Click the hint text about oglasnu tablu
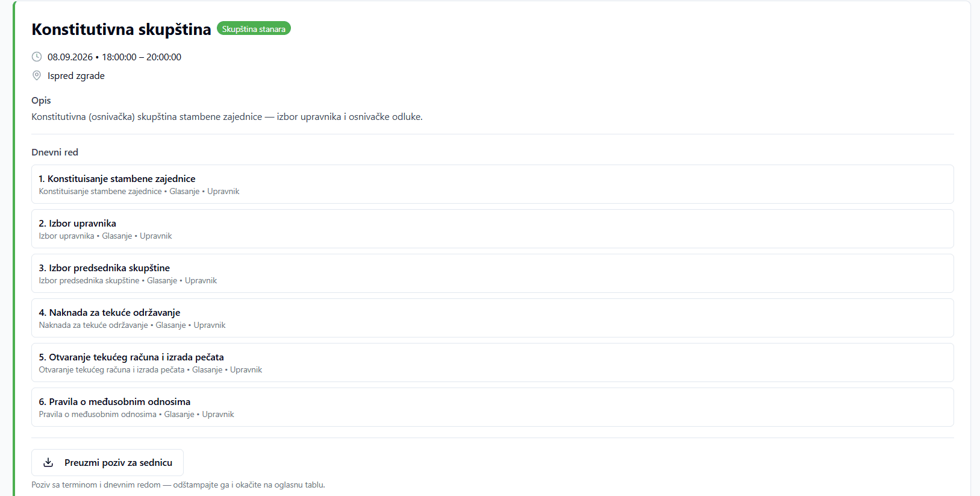This screenshot has height=496, width=980. [x=178, y=485]
